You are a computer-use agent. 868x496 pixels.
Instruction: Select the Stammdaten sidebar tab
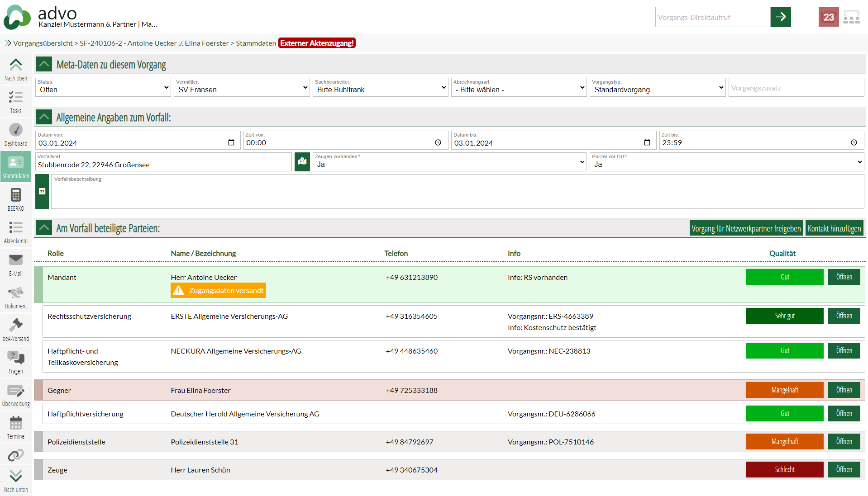pyautogui.click(x=16, y=167)
